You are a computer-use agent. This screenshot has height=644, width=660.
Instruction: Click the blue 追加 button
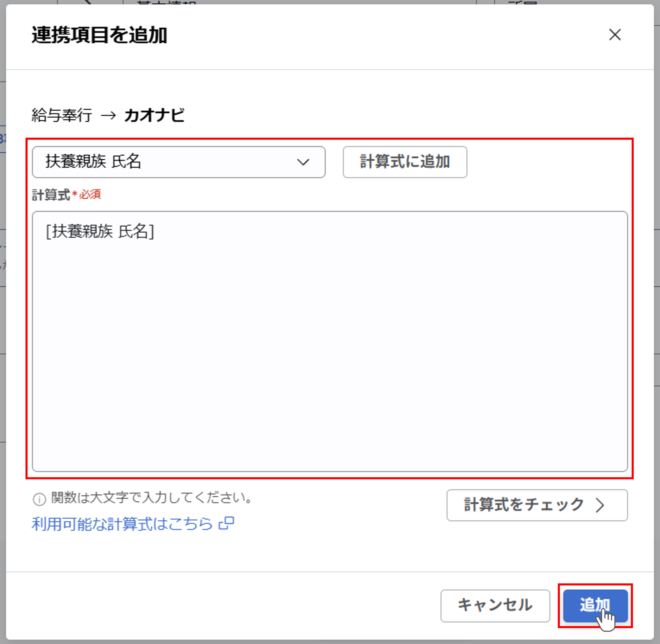coord(595,606)
